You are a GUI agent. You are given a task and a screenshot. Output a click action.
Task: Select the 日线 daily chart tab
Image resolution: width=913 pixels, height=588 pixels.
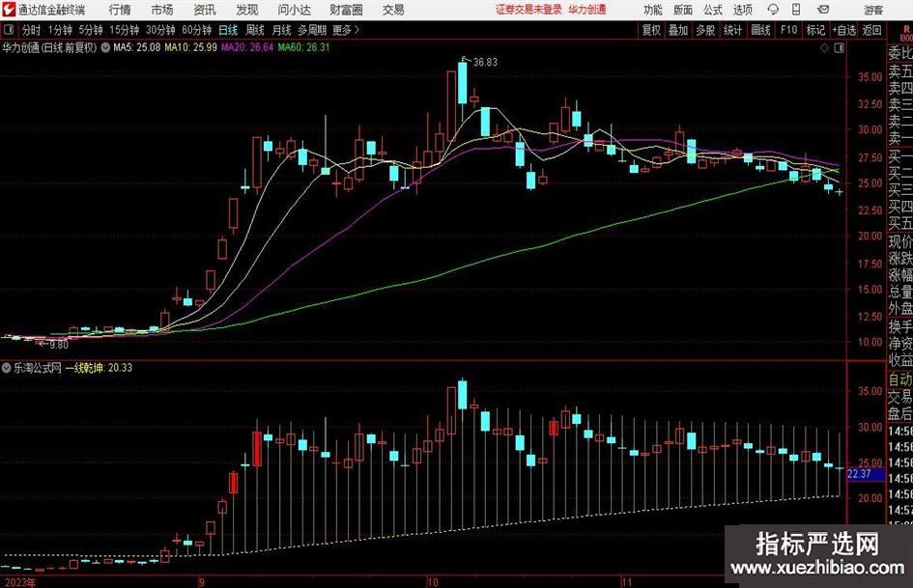(228, 30)
